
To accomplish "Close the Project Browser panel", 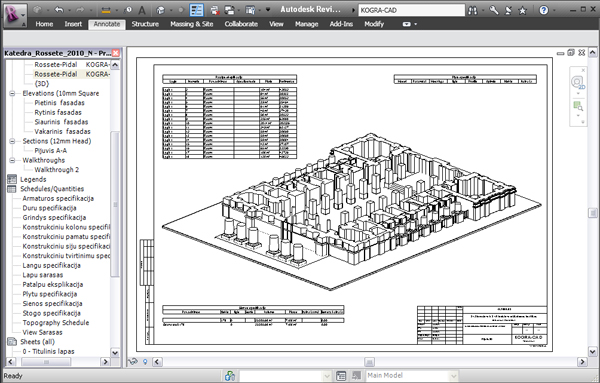I will click(116, 53).
